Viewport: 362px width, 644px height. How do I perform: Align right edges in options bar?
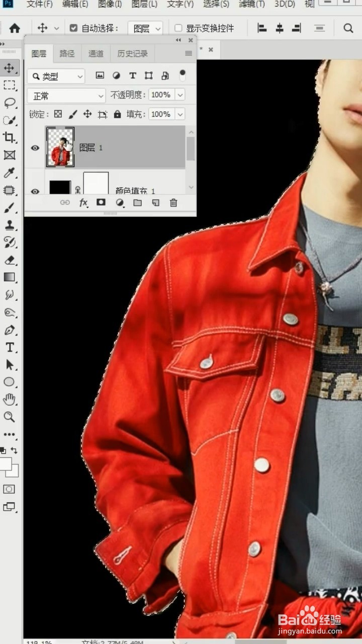click(x=297, y=28)
